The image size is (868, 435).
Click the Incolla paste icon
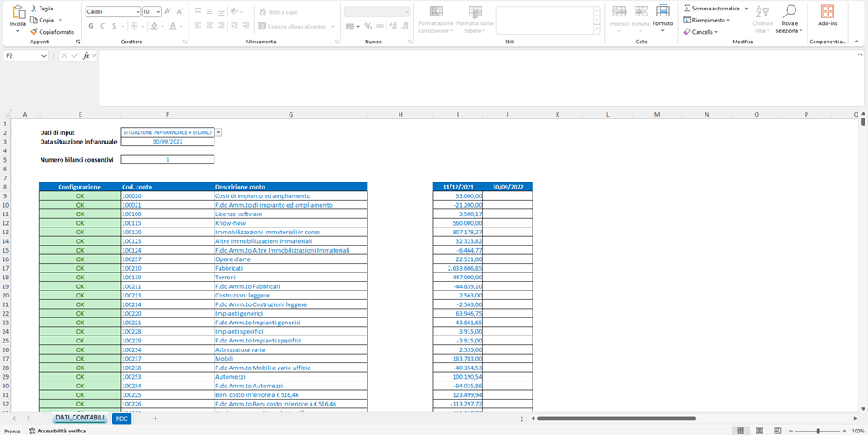[17, 12]
